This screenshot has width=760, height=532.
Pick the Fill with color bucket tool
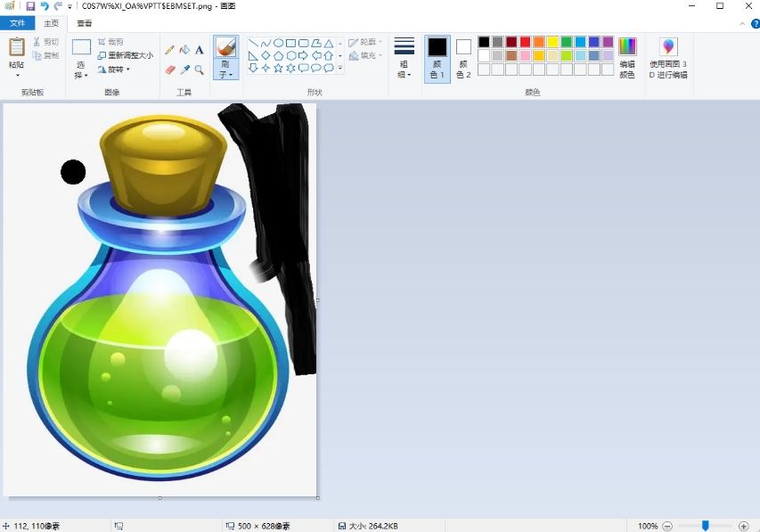point(184,50)
